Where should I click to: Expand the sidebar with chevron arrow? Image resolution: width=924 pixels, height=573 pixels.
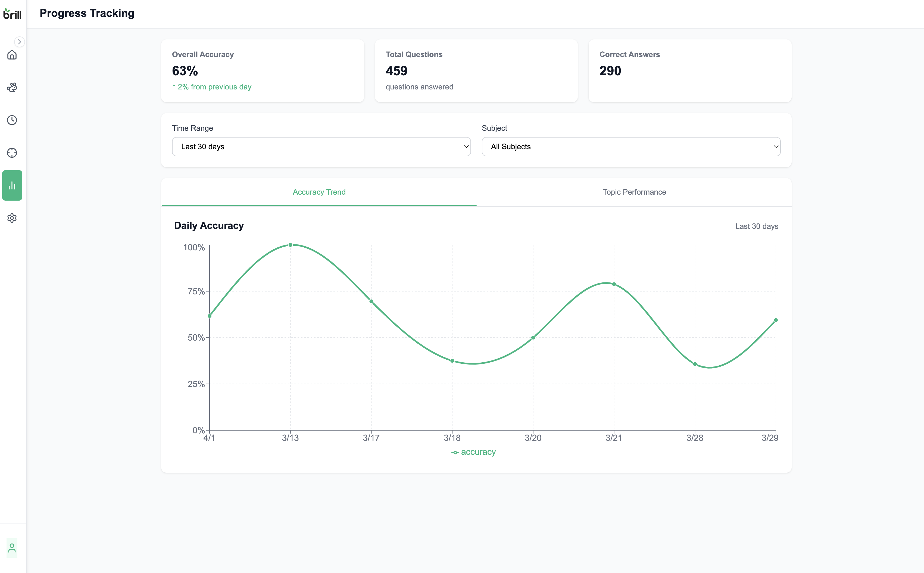click(x=19, y=42)
